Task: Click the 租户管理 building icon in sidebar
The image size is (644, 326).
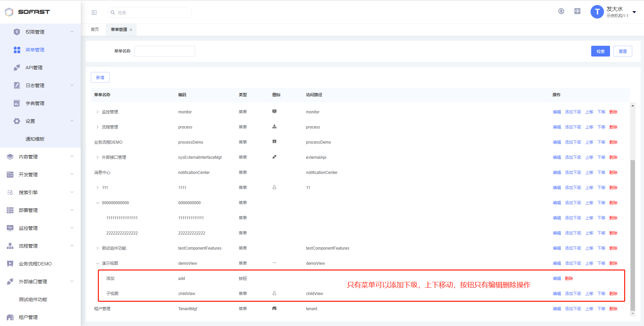Action: click(10, 317)
